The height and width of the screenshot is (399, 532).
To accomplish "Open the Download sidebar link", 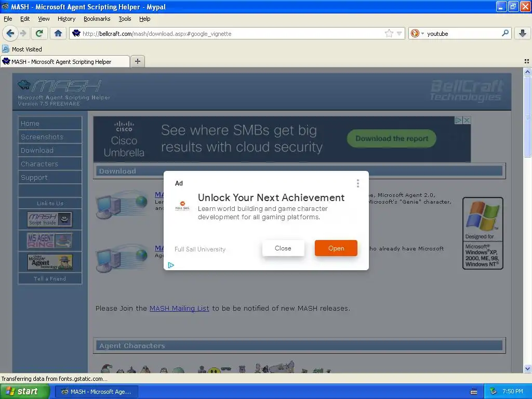I will pyautogui.click(x=50, y=150).
